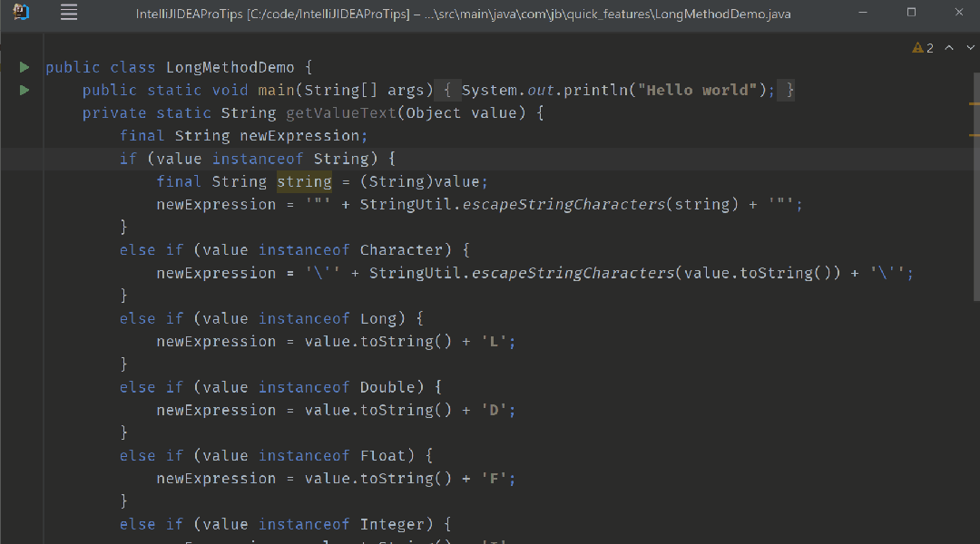The image size is (980, 544).
Task: Click the highlighted variable string in declaration
Action: coord(304,181)
